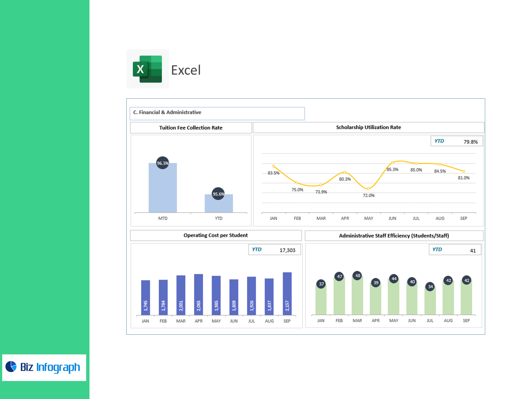The image size is (532, 399).
Task: Click the 95.6% YTD data label circle
Action: (x=218, y=194)
